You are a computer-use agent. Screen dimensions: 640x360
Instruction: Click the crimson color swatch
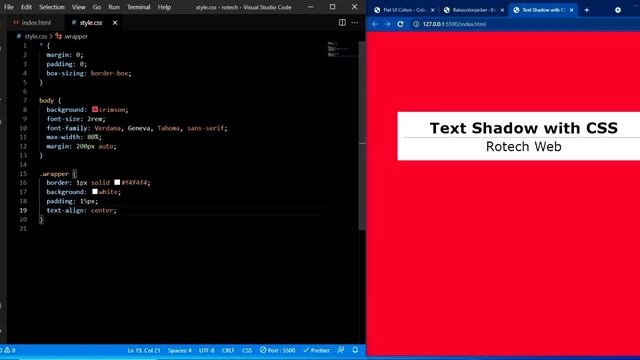(x=95, y=109)
